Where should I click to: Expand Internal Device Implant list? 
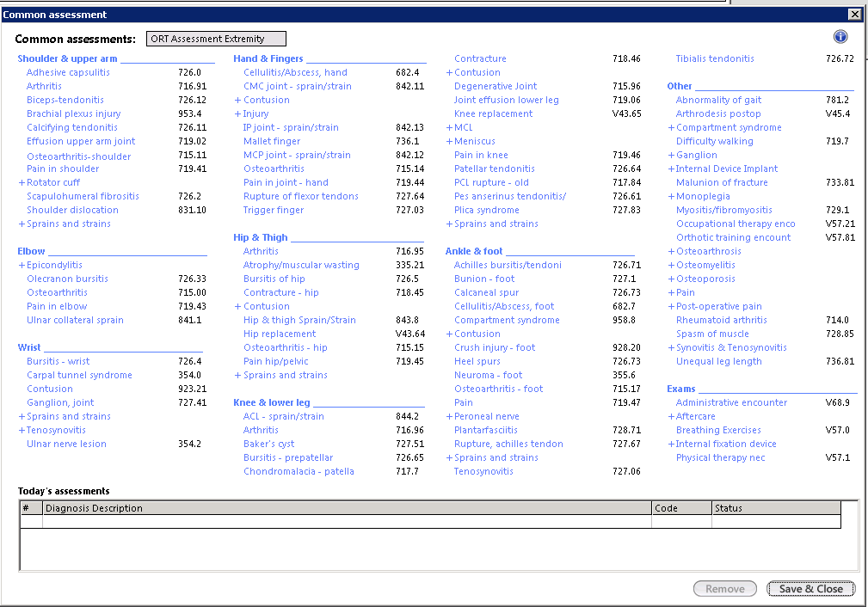click(x=723, y=169)
